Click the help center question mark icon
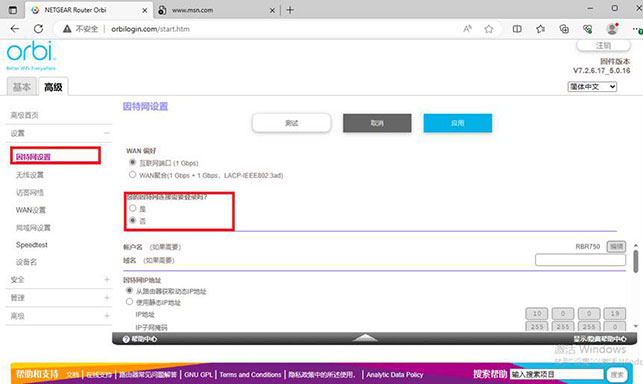This screenshot has width=643, height=384. [x=126, y=339]
